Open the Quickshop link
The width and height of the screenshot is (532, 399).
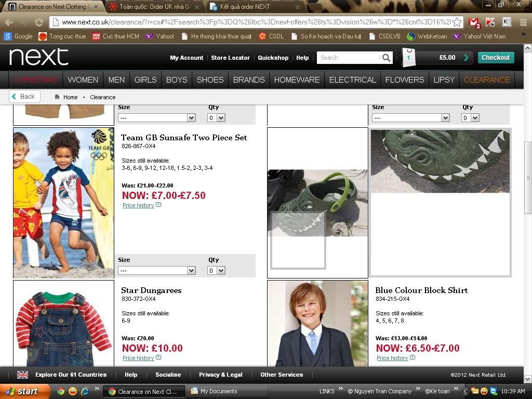pyautogui.click(x=273, y=58)
